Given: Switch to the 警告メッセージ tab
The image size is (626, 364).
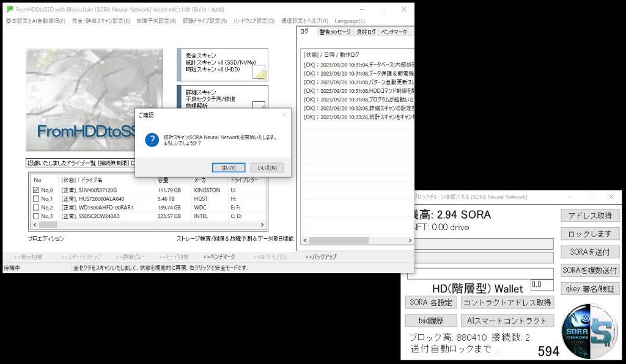Looking at the screenshot, I should coord(334,32).
